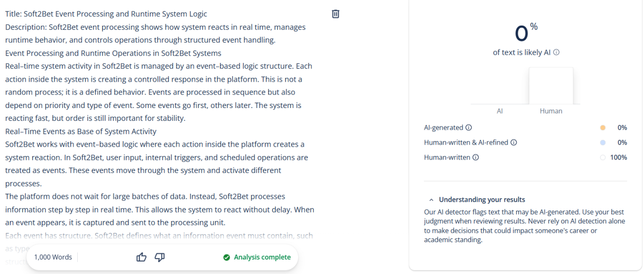Click the 100% Human-written value
The width and height of the screenshot is (644, 274).
point(618,158)
